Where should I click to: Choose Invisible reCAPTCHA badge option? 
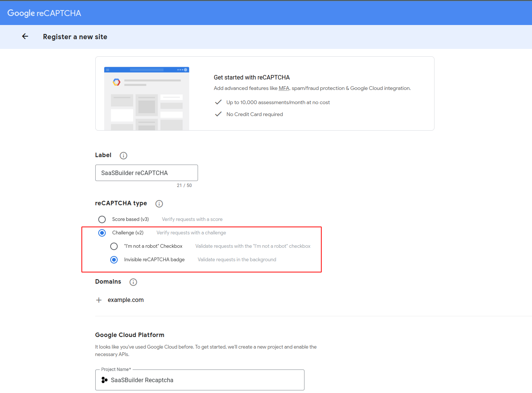[x=114, y=260]
